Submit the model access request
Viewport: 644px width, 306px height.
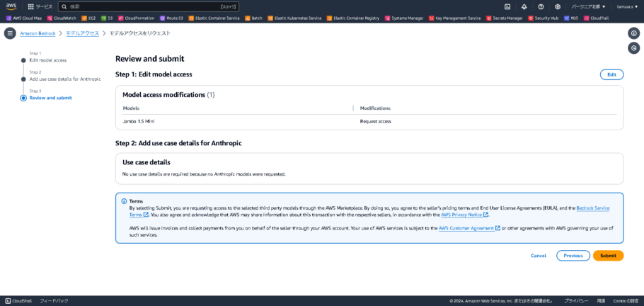coord(609,256)
